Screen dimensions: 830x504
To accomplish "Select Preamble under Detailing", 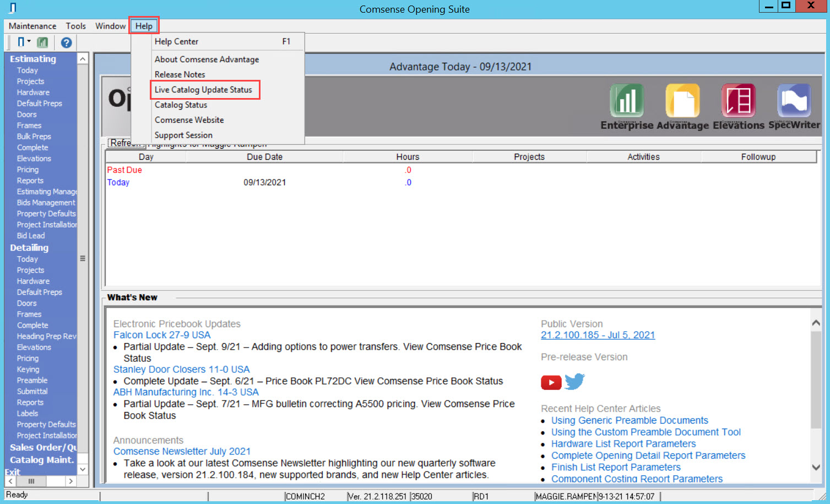I will pyautogui.click(x=32, y=381).
